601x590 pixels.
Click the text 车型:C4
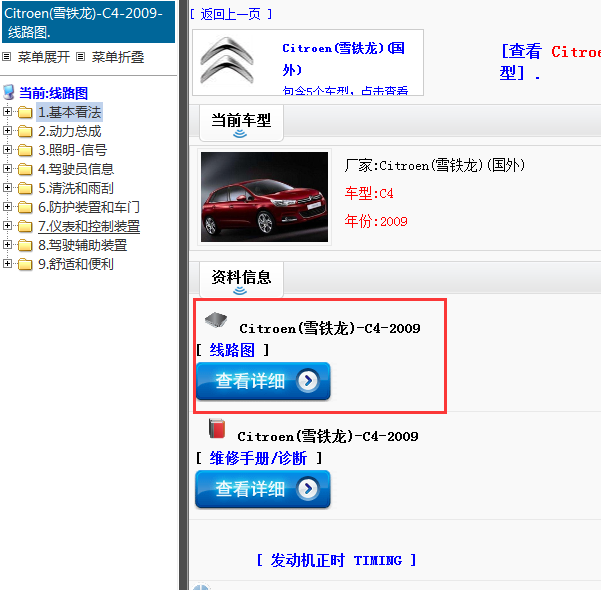(369, 193)
